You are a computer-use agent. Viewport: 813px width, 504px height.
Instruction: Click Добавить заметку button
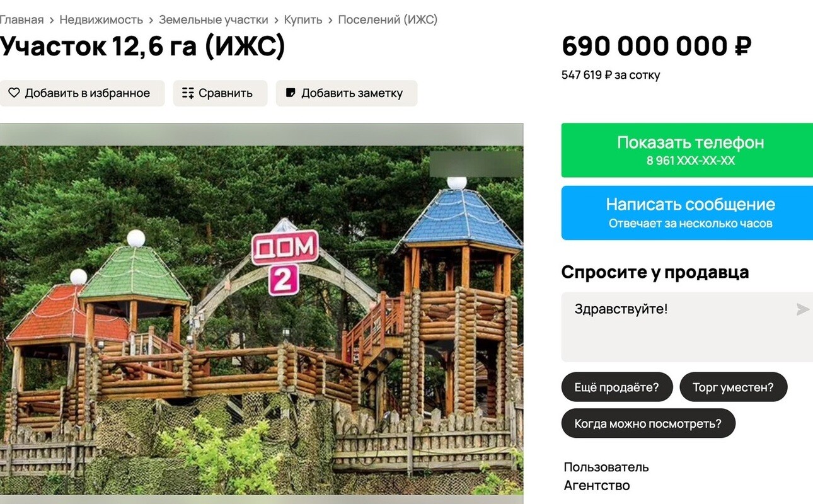(x=347, y=93)
